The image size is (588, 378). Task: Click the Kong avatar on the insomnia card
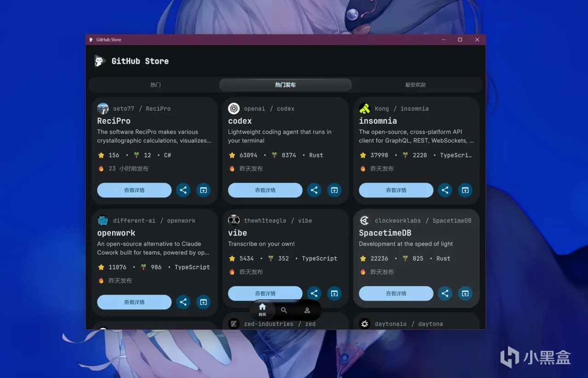(365, 109)
